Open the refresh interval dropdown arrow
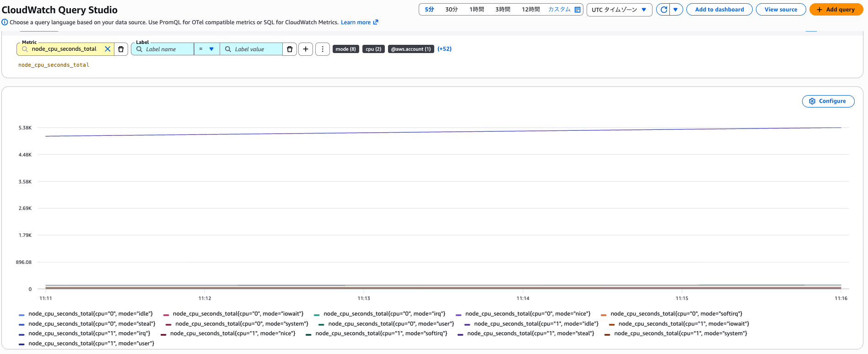The image size is (868, 354). coord(676,10)
